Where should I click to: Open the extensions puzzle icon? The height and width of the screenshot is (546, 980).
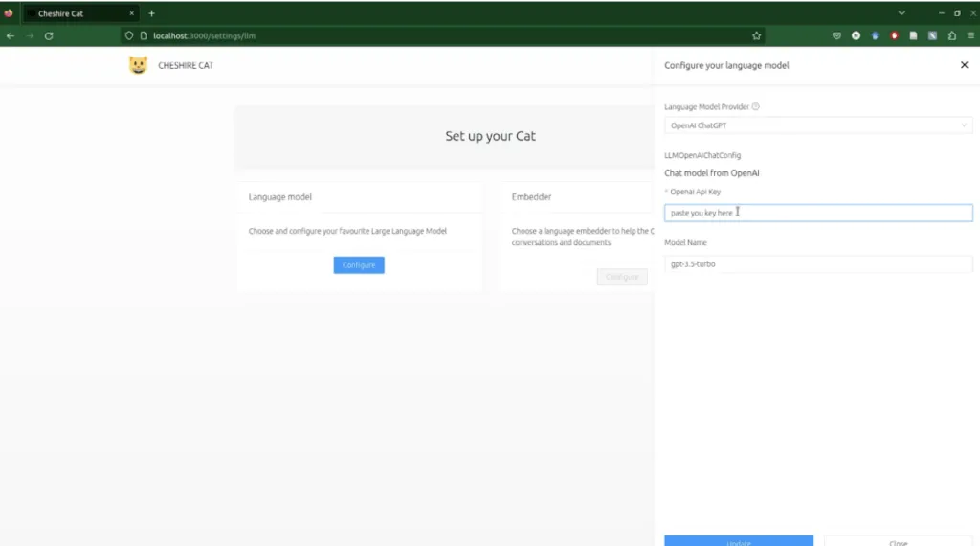pos(952,35)
